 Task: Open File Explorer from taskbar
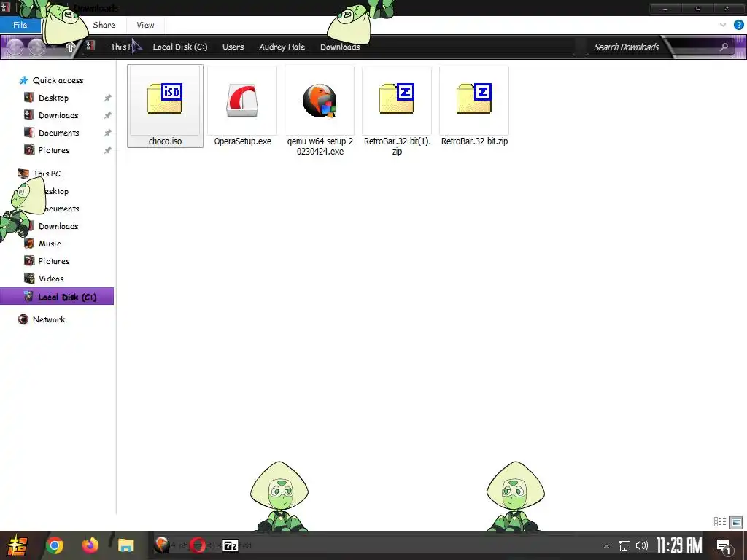pyautogui.click(x=125, y=545)
